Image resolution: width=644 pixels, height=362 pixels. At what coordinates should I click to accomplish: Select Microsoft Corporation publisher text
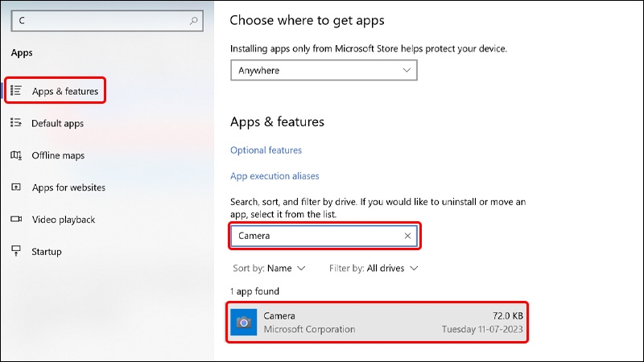(309, 329)
